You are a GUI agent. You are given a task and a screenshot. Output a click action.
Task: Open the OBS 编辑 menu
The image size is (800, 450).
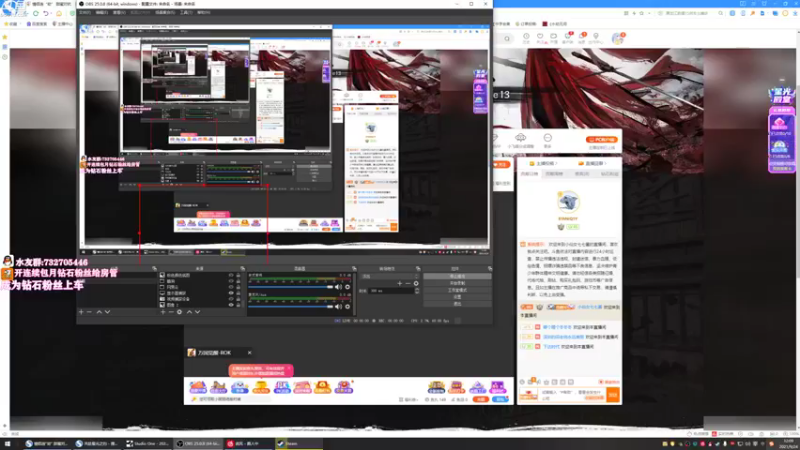coord(102,12)
